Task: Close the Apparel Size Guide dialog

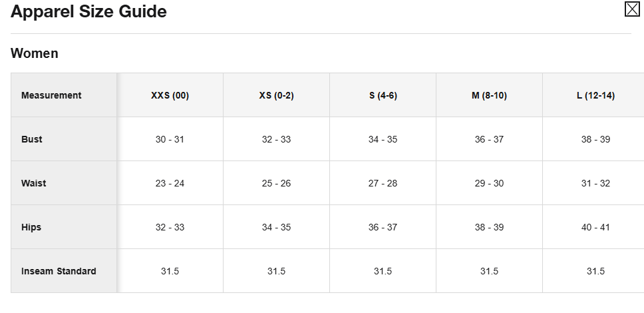Action: (x=631, y=9)
